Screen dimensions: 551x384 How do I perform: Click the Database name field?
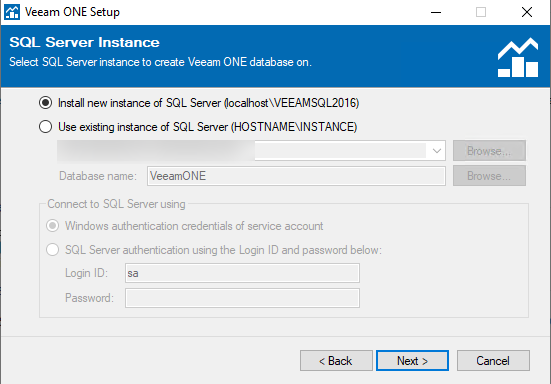[x=296, y=176]
